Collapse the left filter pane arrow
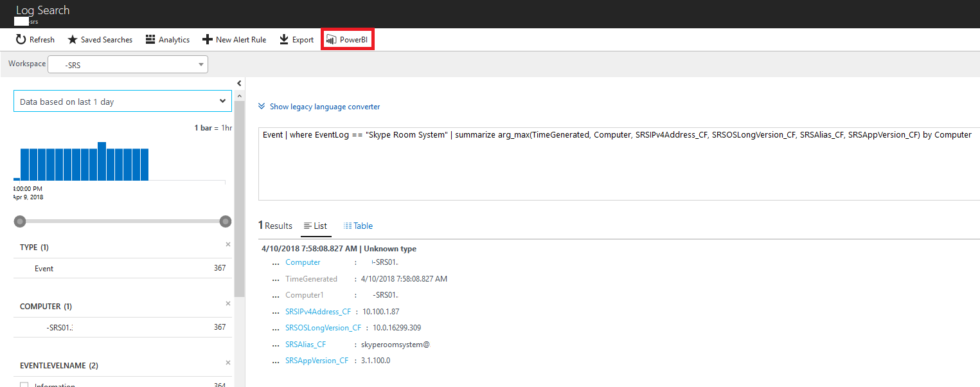The image size is (980, 387). tap(239, 83)
